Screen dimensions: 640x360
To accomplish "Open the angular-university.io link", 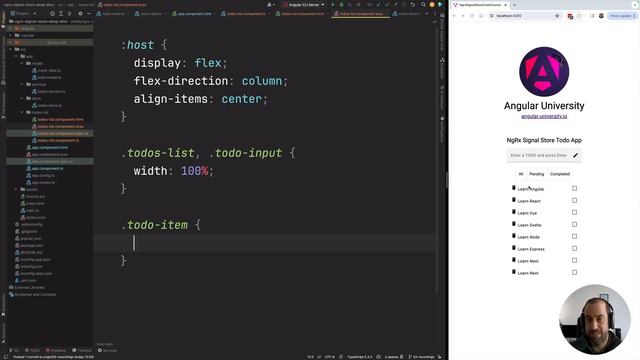I will 544,116.
